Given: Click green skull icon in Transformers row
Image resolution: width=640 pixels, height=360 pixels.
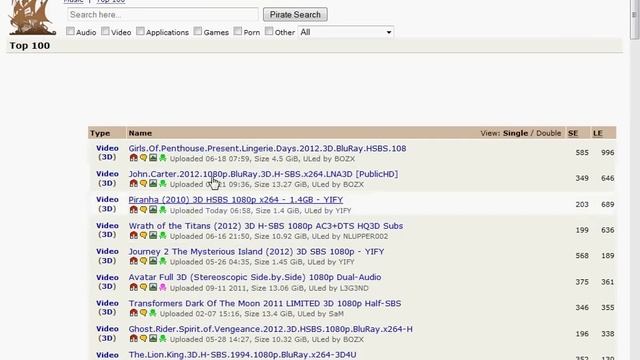Looking at the screenshot, I should [x=153, y=313].
